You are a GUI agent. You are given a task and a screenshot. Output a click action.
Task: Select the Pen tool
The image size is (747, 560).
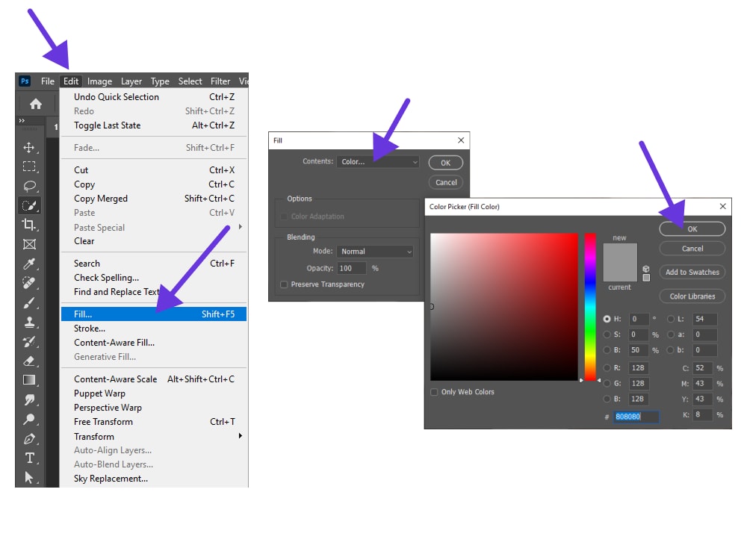(29, 438)
